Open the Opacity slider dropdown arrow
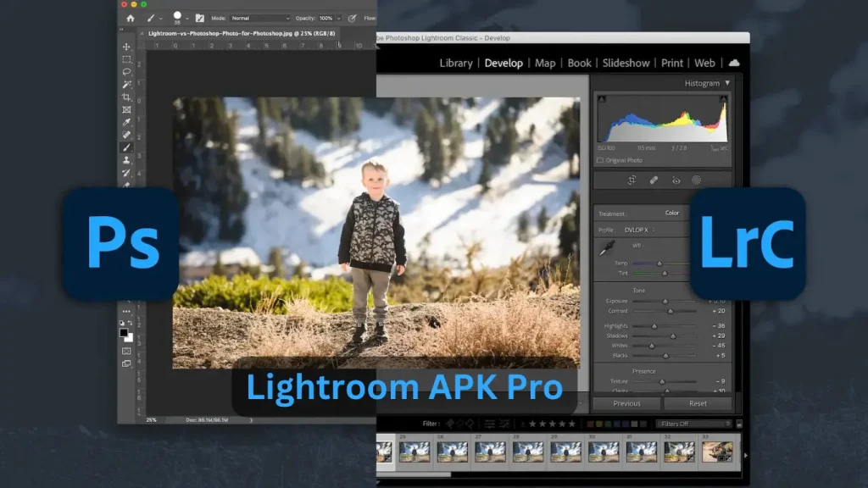 [339, 19]
